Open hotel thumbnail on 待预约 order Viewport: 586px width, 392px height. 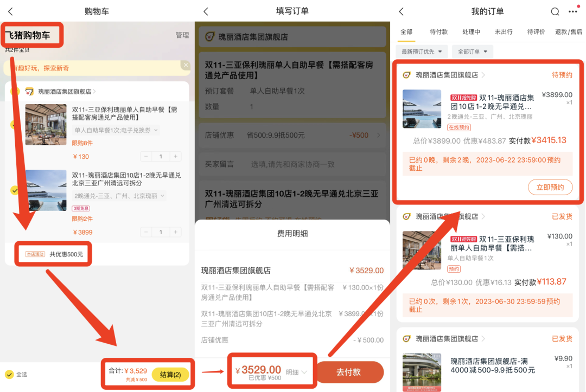[x=422, y=108]
